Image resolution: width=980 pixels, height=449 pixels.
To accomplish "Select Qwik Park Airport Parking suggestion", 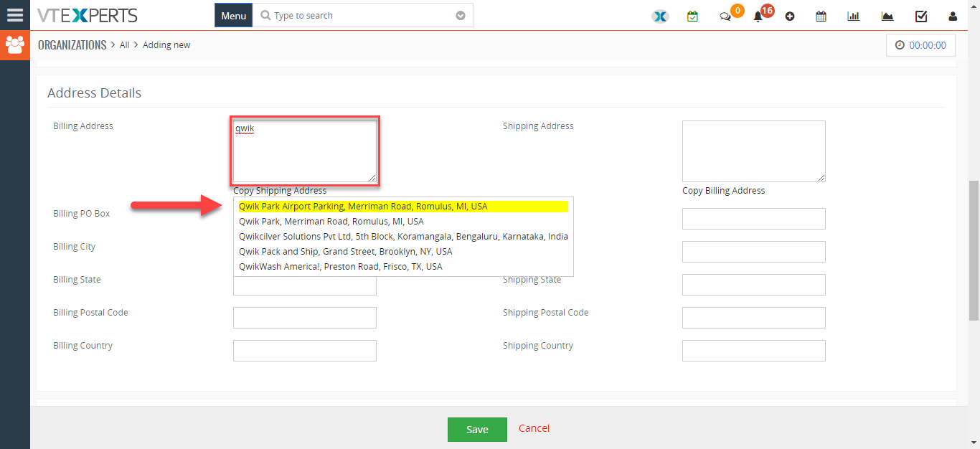I will (403, 207).
